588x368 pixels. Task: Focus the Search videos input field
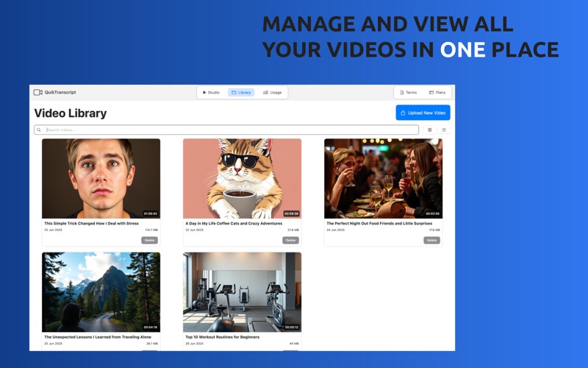226,130
